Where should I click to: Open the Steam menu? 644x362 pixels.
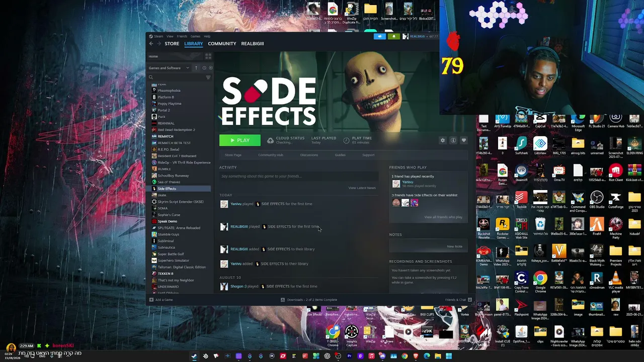[157, 36]
